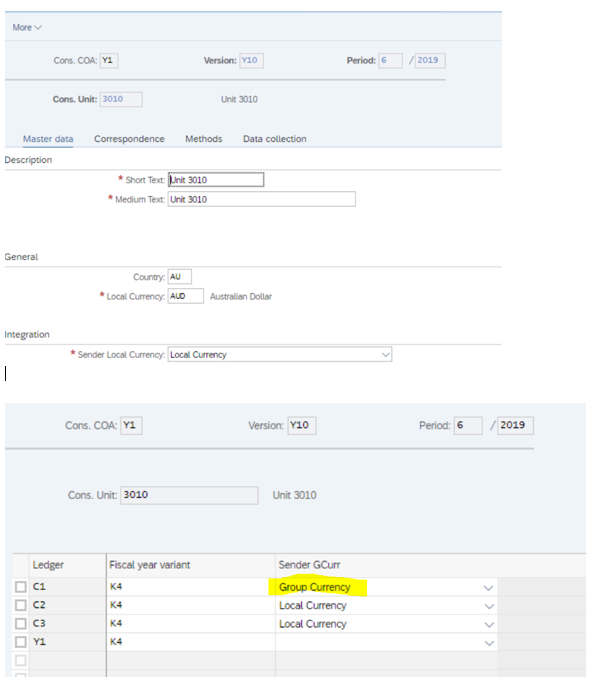Click the Ledger column header
Image resolution: width=606 pixels, height=690 pixels.
[67, 565]
